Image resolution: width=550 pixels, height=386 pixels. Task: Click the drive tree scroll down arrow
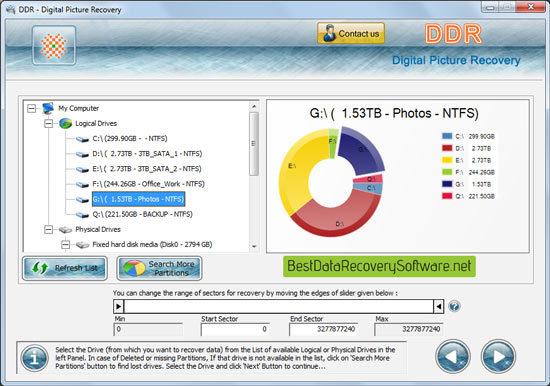click(254, 247)
